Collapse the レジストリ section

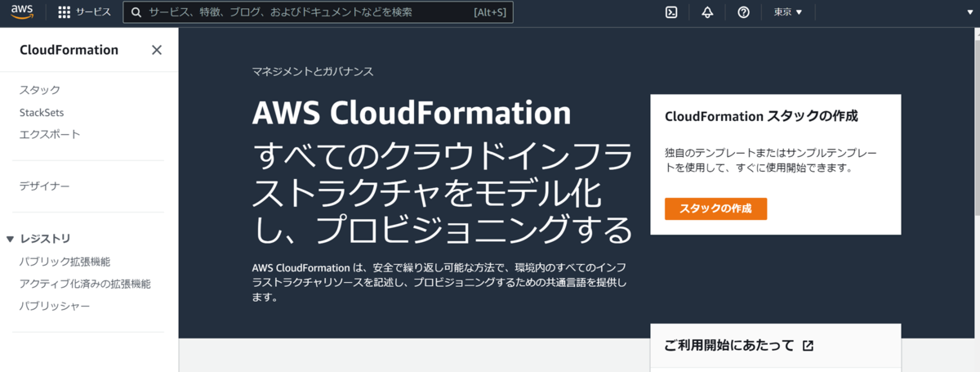[x=11, y=239]
